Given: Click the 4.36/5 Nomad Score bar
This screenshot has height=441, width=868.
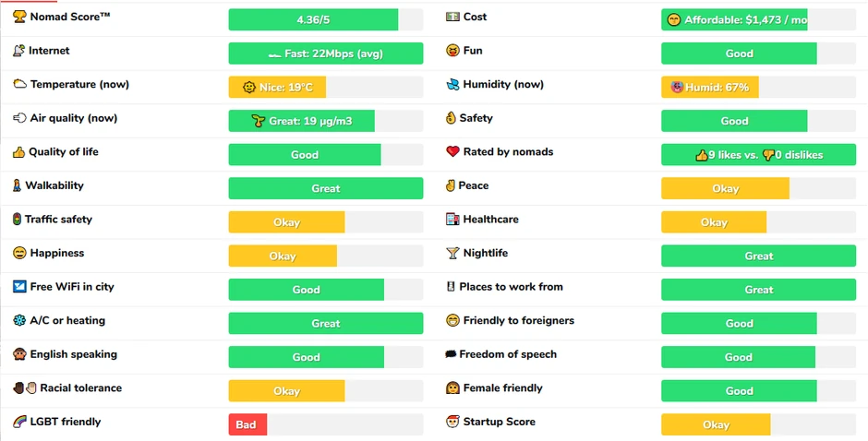Looking at the screenshot, I should click(313, 19).
